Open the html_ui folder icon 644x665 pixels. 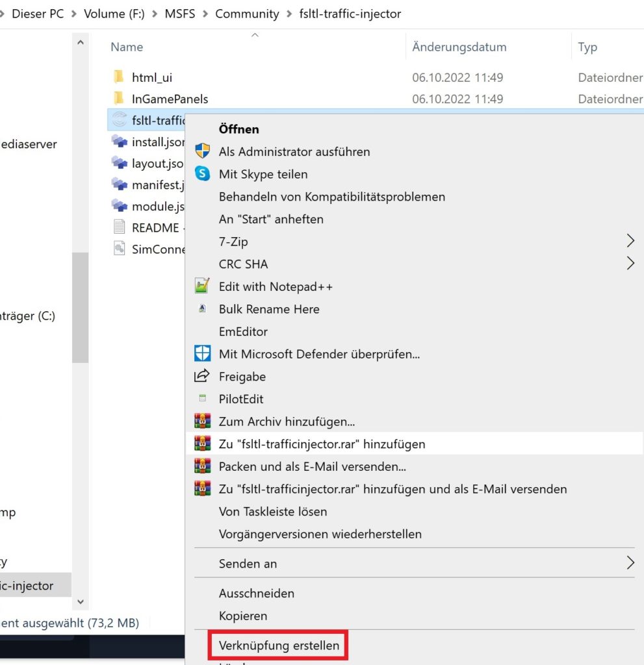[x=119, y=77]
